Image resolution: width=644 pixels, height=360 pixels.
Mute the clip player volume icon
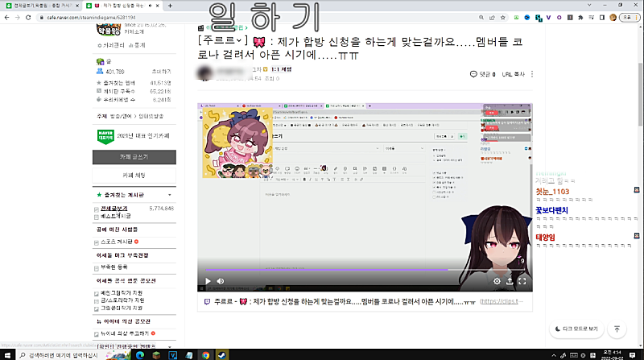pos(221,281)
